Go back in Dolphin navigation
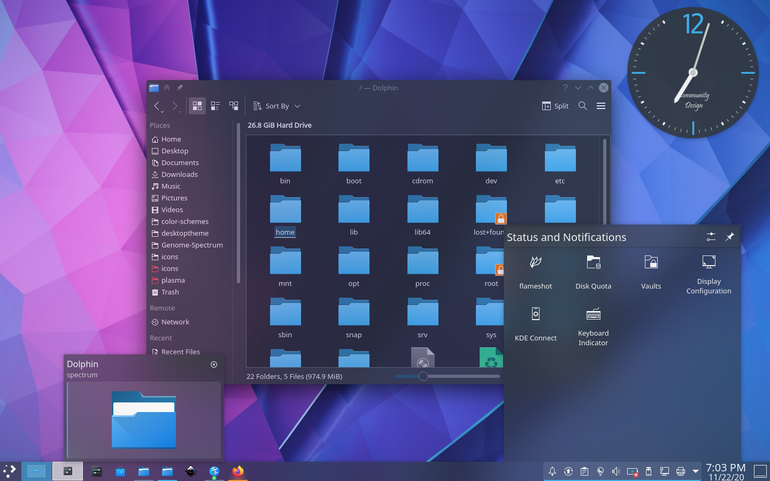The image size is (770, 481). [x=157, y=106]
